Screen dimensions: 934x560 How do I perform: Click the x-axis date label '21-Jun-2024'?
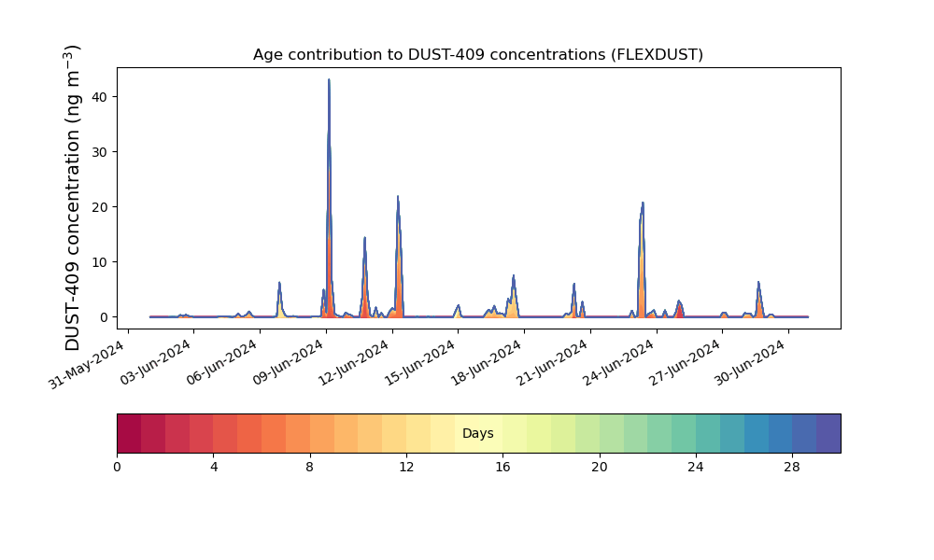[553, 362]
